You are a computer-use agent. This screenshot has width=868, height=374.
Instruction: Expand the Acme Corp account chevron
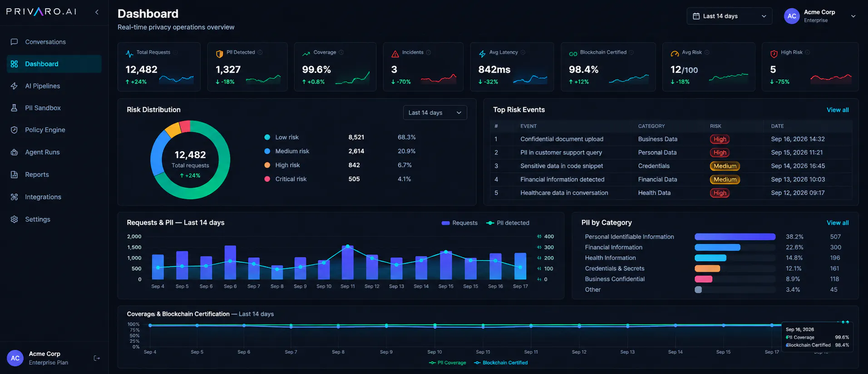853,16
